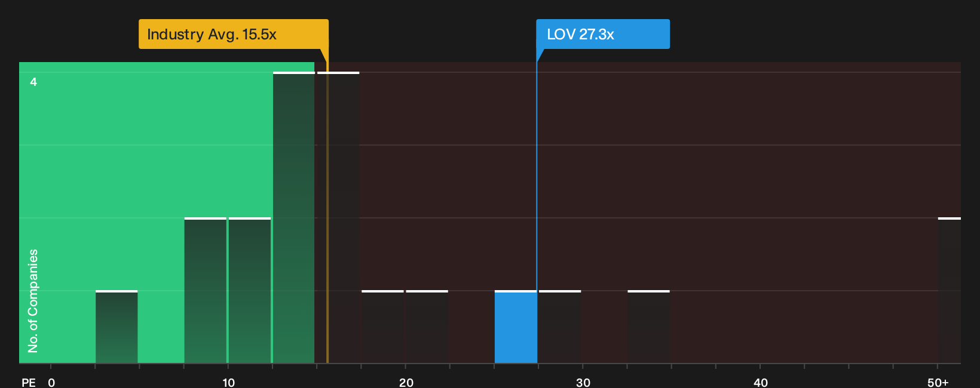Screen dimensions: 980x388
Task: Click the x-axis label 0
Action: [x=51, y=382]
